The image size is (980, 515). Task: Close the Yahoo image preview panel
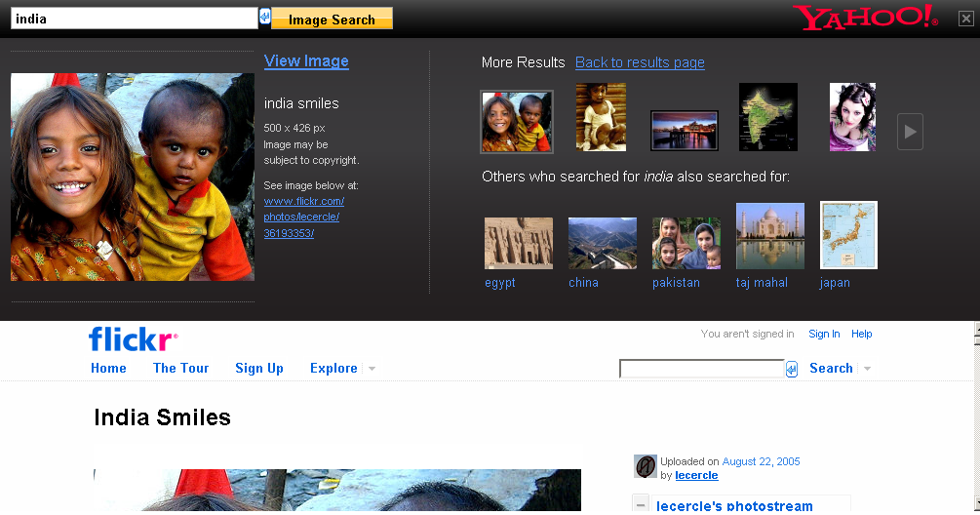click(965, 19)
